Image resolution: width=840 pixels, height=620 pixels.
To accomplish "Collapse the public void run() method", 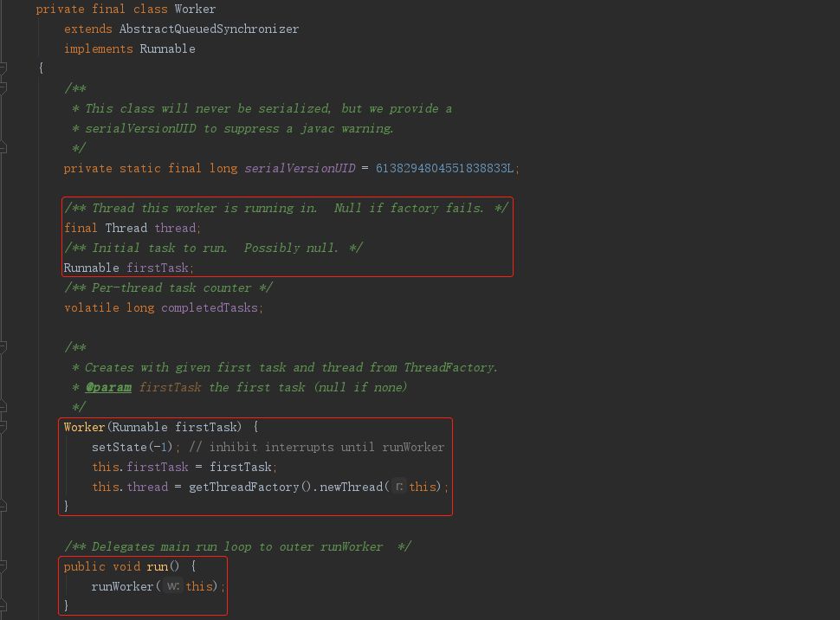I will click(x=3, y=565).
